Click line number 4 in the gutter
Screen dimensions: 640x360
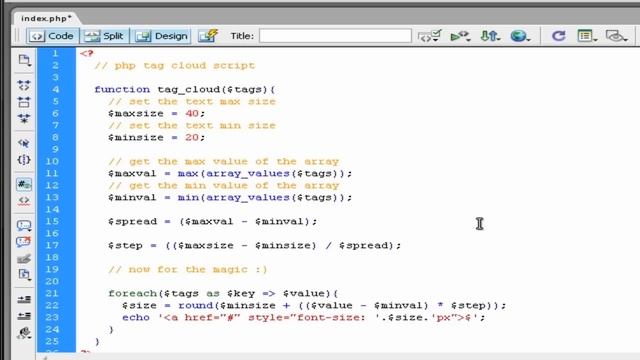pos(56,89)
